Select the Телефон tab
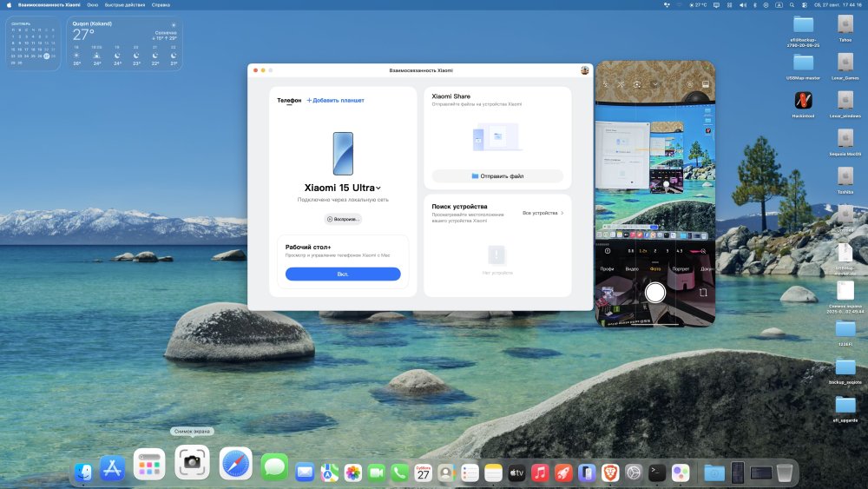This screenshot has height=489, width=868. click(x=289, y=100)
